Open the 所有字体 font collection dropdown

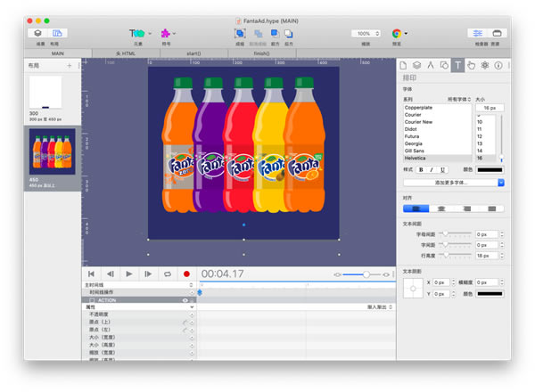click(x=457, y=100)
